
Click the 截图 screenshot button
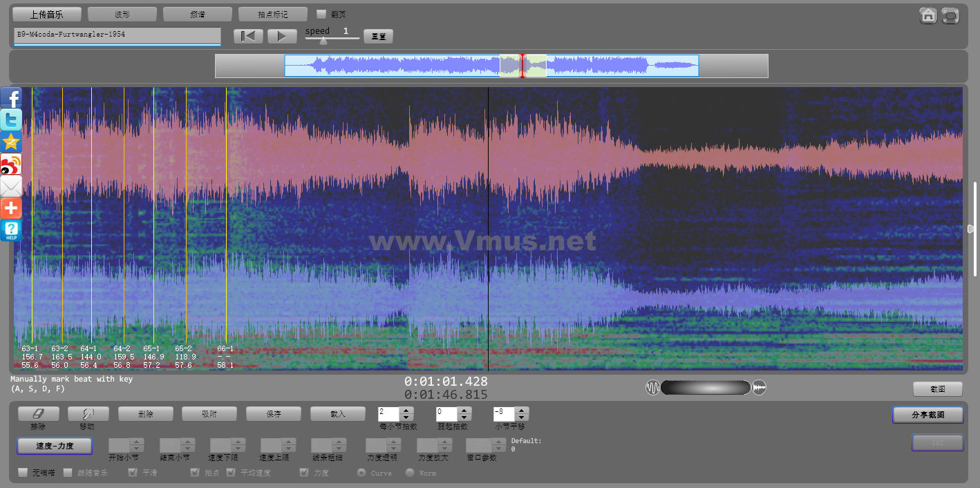938,389
